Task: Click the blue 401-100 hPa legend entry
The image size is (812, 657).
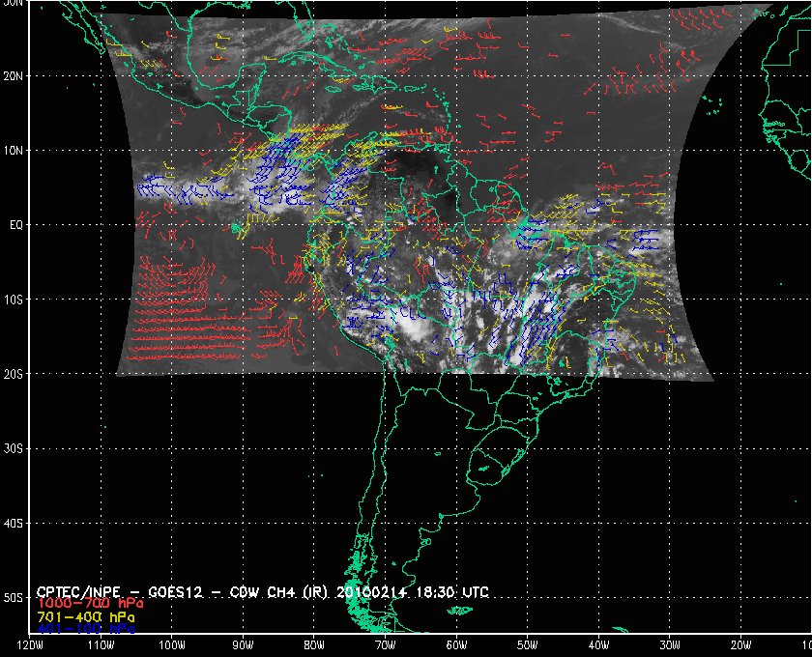Action: click(x=85, y=630)
